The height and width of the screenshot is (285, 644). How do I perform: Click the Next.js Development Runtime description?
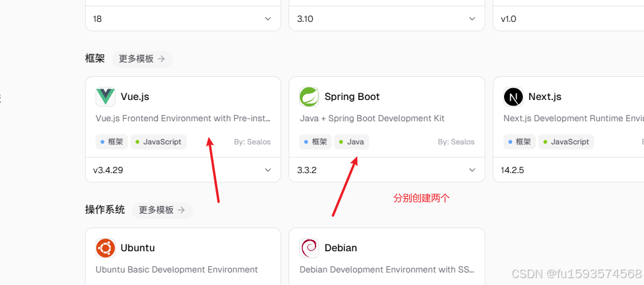pyautogui.click(x=573, y=118)
